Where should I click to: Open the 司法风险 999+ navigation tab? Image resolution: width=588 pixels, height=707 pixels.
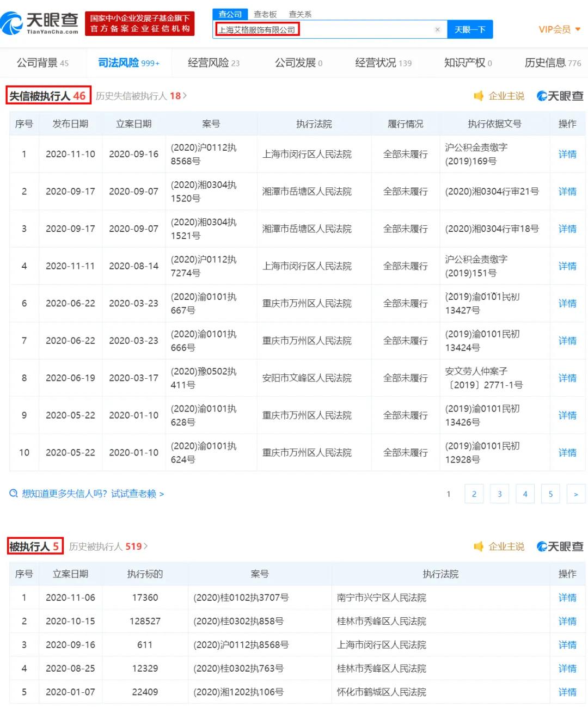(128, 62)
